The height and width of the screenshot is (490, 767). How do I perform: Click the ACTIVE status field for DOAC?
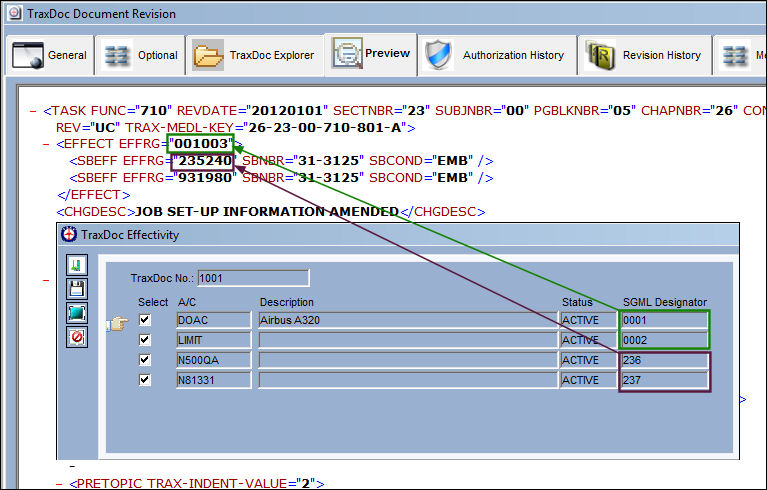588,320
